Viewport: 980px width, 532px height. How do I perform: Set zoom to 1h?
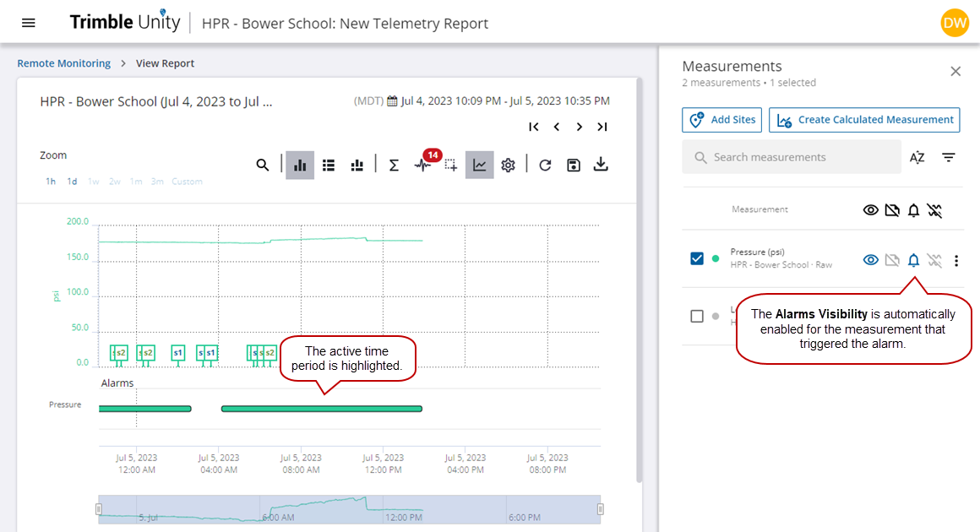tap(51, 182)
